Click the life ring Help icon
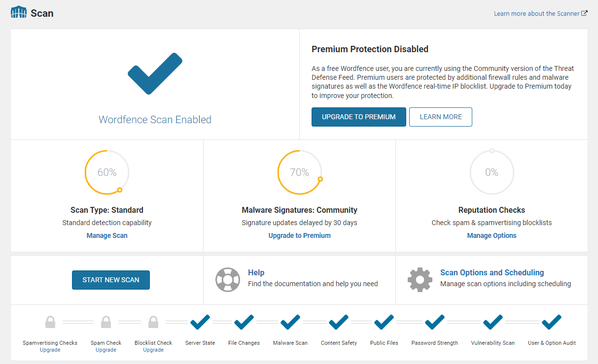Image resolution: width=598 pixels, height=364 pixels. tap(227, 280)
